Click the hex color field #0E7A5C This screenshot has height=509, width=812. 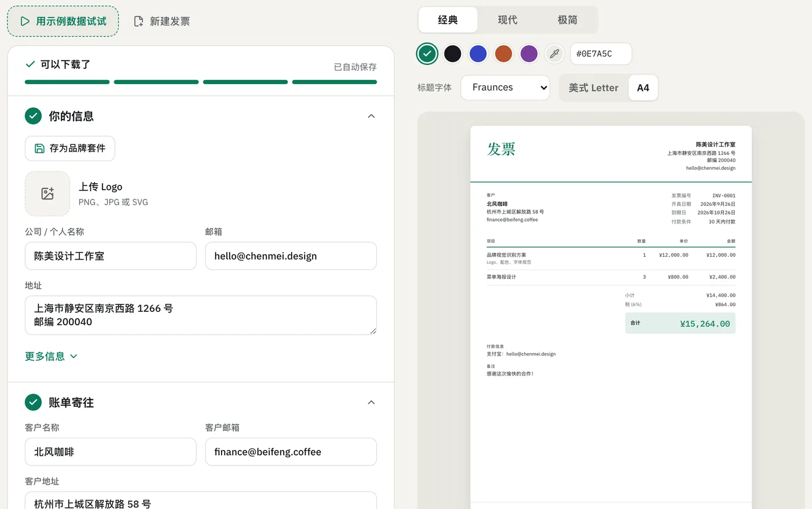pos(601,54)
